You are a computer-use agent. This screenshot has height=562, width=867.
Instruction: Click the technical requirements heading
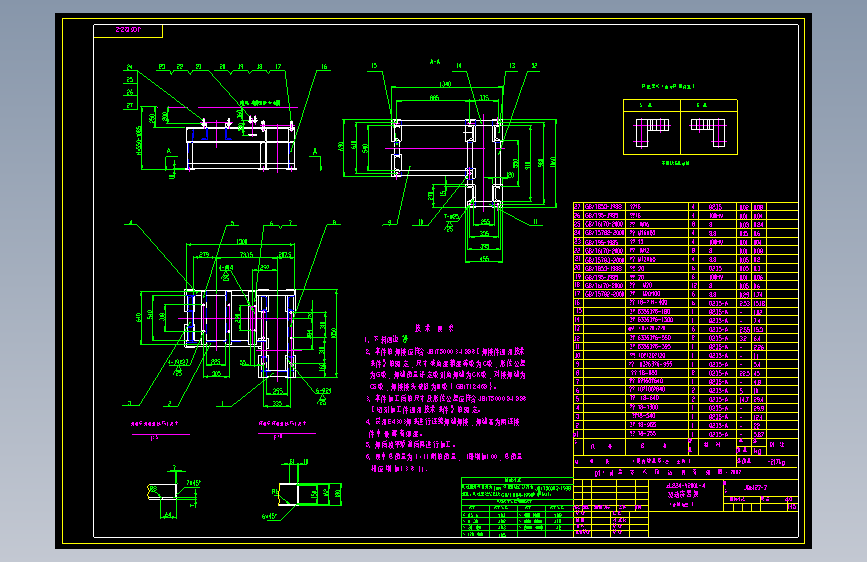pos(435,328)
